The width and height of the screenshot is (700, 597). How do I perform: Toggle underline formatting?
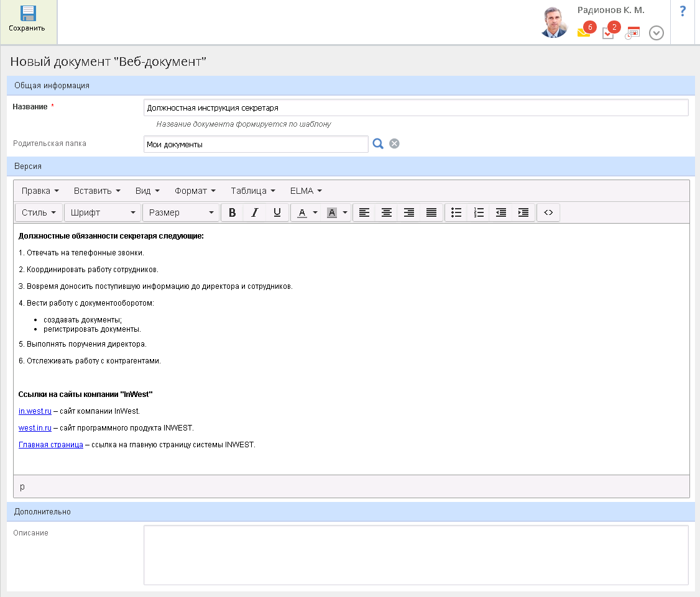click(277, 212)
